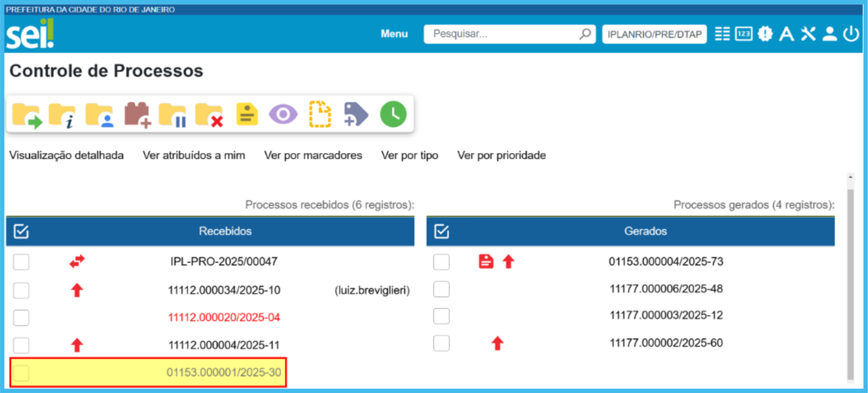Click the vertical scrollbar up arrow
Screen dimensions: 868x393
850,177
